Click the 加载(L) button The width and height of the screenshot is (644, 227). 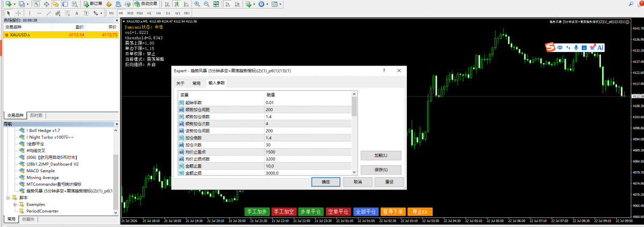(x=381, y=156)
